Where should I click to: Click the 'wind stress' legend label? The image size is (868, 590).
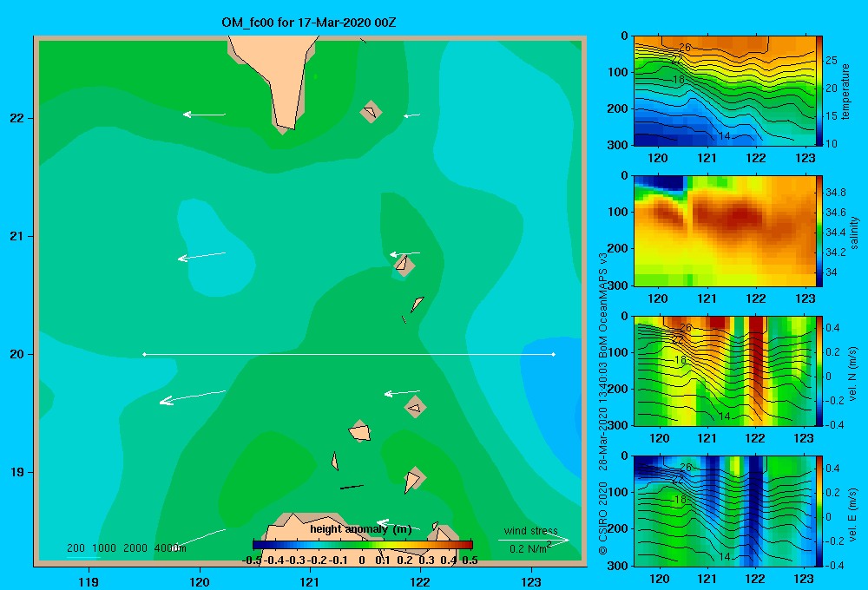coord(531,530)
